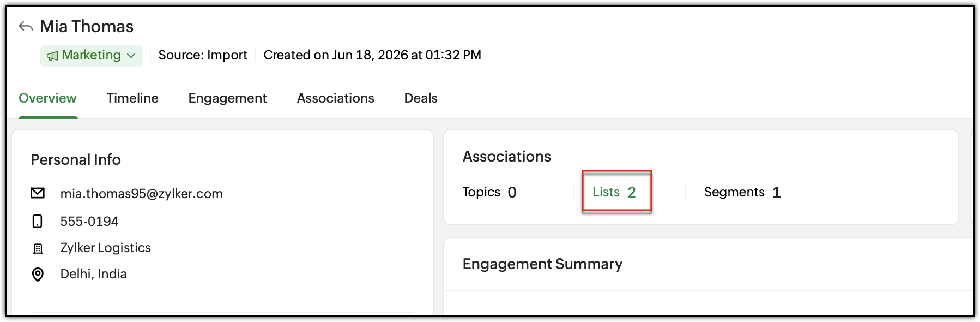Expand the Marketing dropdown chevron
The width and height of the screenshot is (980, 322).
(x=131, y=56)
